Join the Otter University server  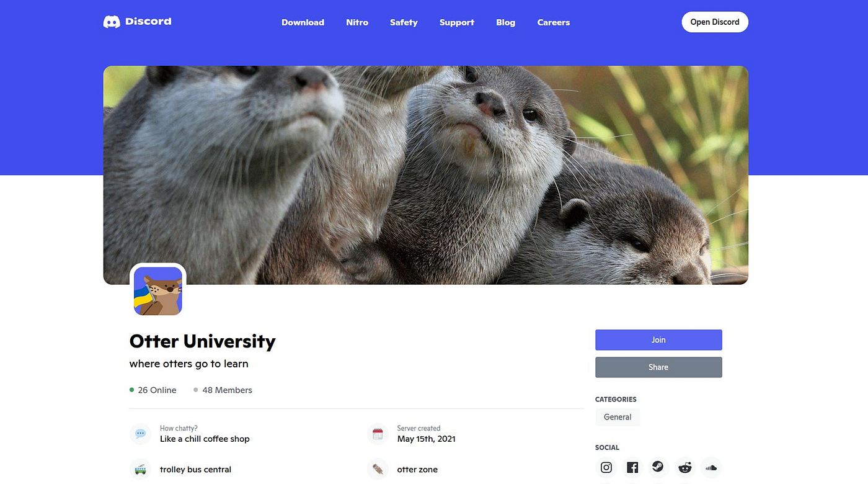tap(658, 340)
